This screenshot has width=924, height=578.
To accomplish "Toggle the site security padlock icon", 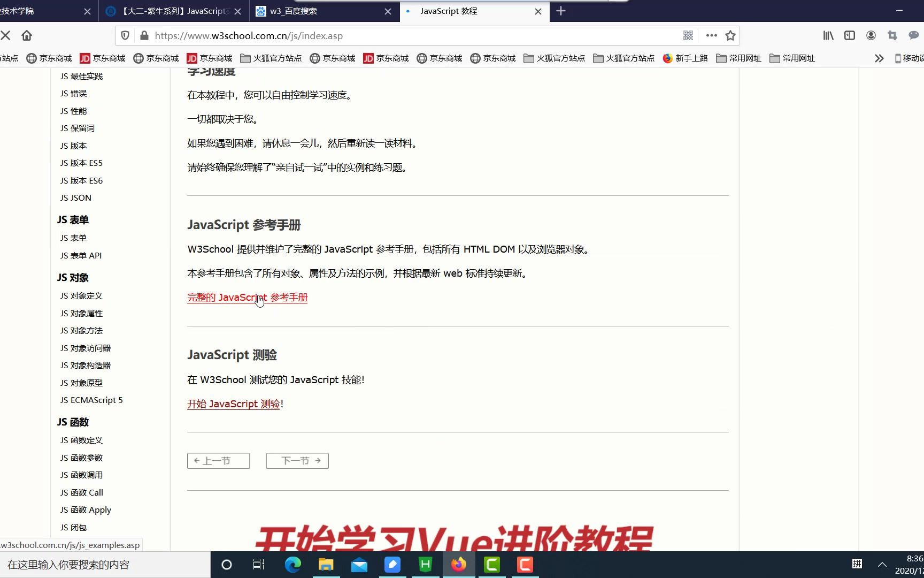I will (143, 36).
